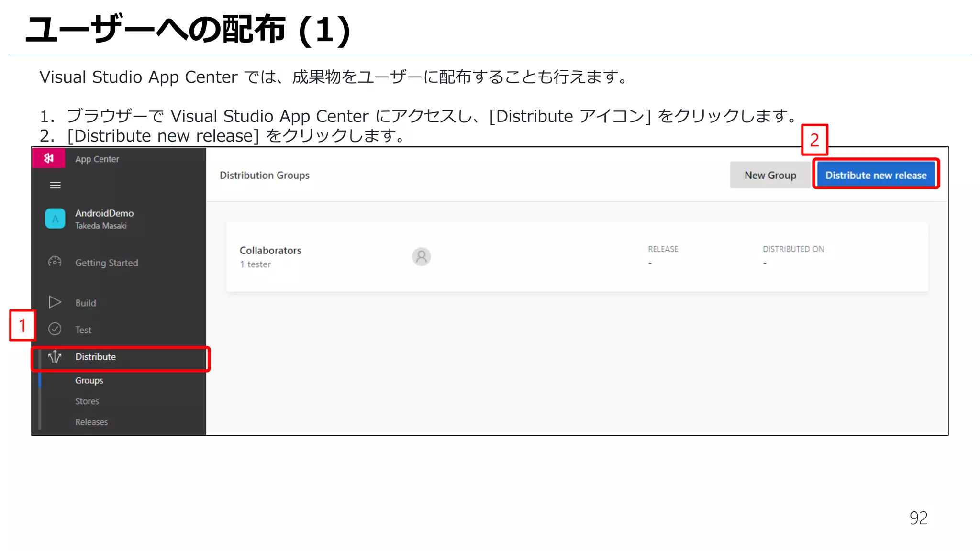The height and width of the screenshot is (551, 980).
Task: Click the Getting Started gauge icon
Action: click(x=55, y=262)
